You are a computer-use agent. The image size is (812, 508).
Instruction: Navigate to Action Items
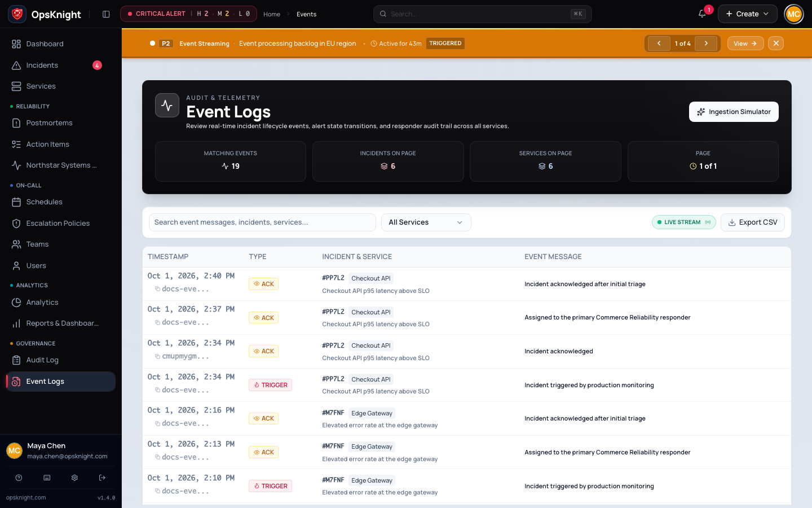(61, 144)
